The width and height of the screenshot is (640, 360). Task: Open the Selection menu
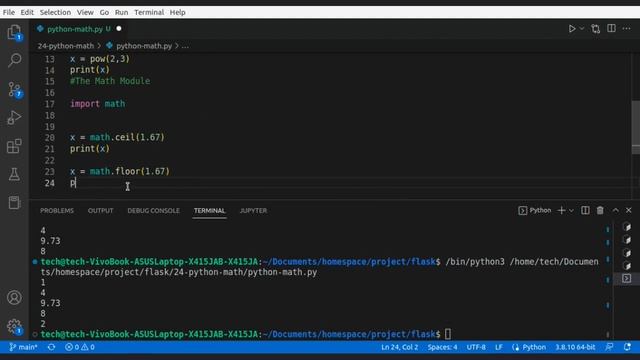(x=55, y=12)
